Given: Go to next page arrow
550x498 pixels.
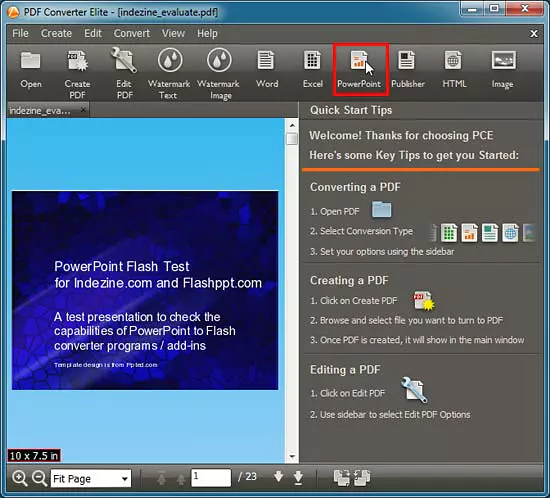Looking at the screenshot, I should (279, 477).
